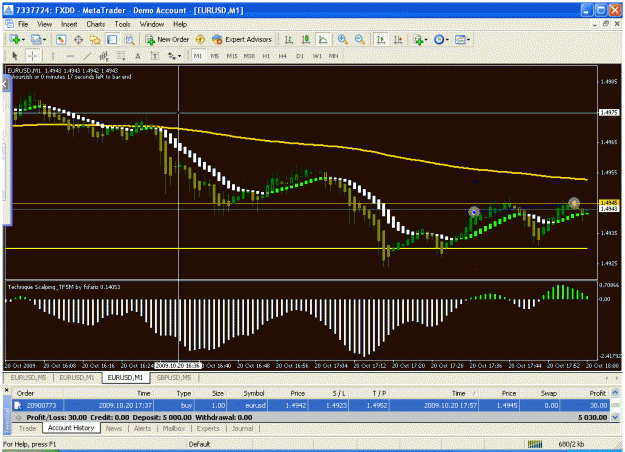625x452 pixels.
Task: Open the Market Watch window icon
Action: [x=61, y=39]
